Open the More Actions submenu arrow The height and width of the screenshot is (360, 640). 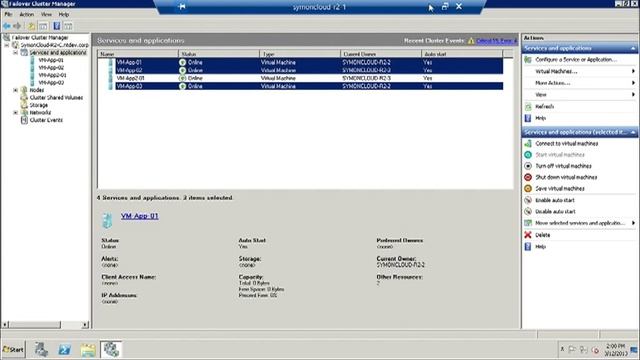633,83
